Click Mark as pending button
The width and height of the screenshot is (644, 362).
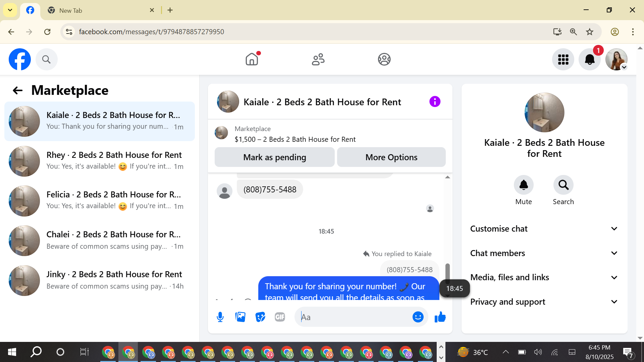click(x=274, y=157)
